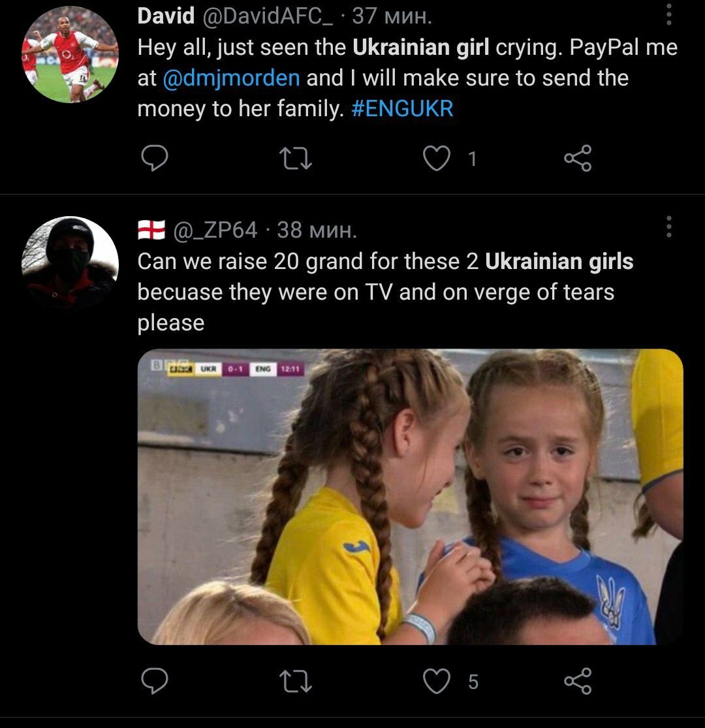Retweet the @_ZP64 20 grand tweet
This screenshot has height=728, width=705.
point(296,681)
